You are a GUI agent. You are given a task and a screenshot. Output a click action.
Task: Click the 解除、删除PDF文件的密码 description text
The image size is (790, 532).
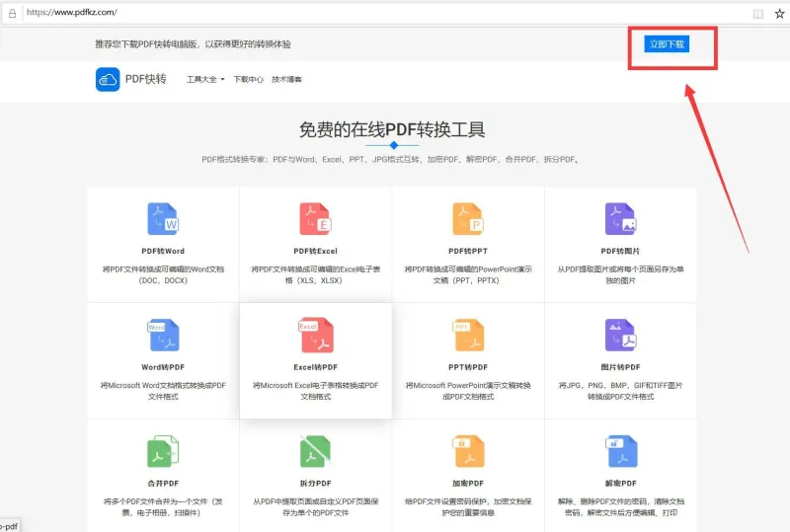click(x=621, y=507)
